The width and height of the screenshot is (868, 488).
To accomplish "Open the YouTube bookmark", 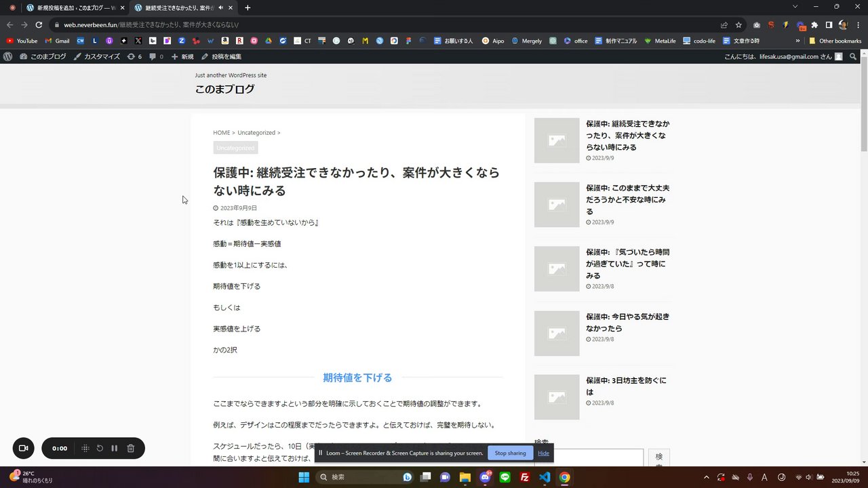I will [x=22, y=41].
